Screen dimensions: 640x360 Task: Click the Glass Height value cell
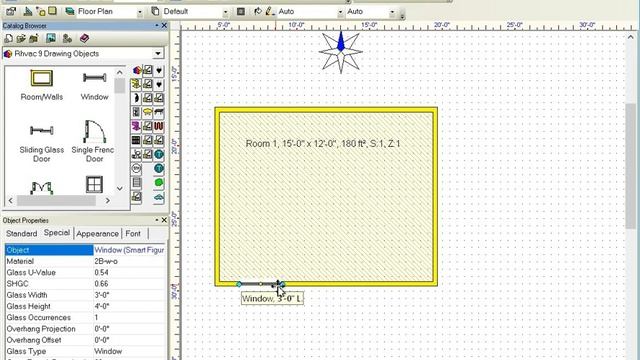[x=129, y=306]
